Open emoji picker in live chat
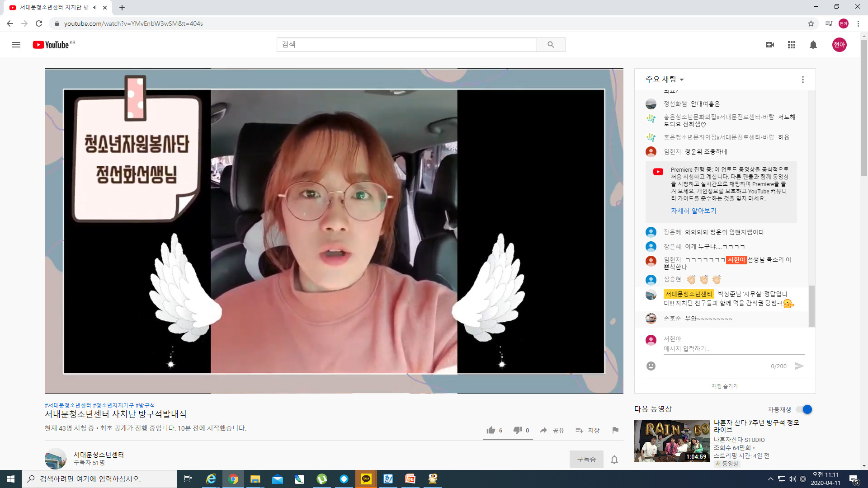The width and height of the screenshot is (868, 488). pyautogui.click(x=651, y=366)
